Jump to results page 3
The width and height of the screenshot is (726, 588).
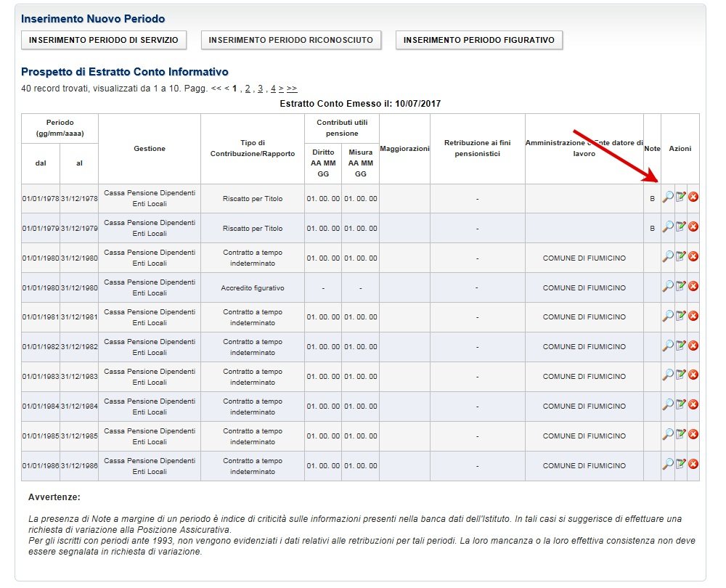coord(260,89)
